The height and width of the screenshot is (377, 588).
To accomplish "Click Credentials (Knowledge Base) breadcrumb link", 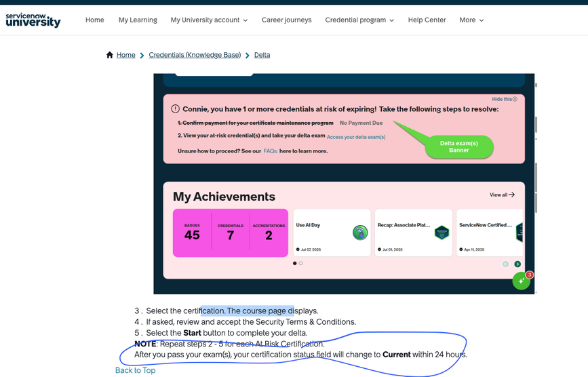I will click(195, 55).
